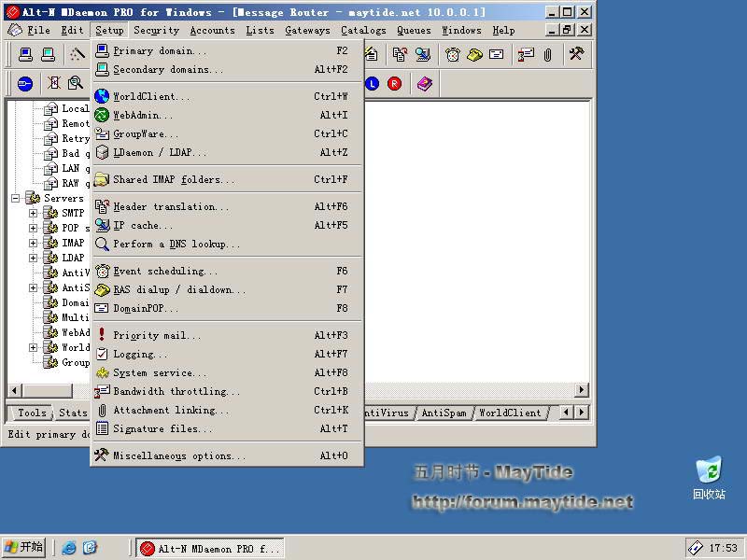Switch to the Stats tab
Image resolution: width=747 pixels, height=560 pixels.
point(73,413)
